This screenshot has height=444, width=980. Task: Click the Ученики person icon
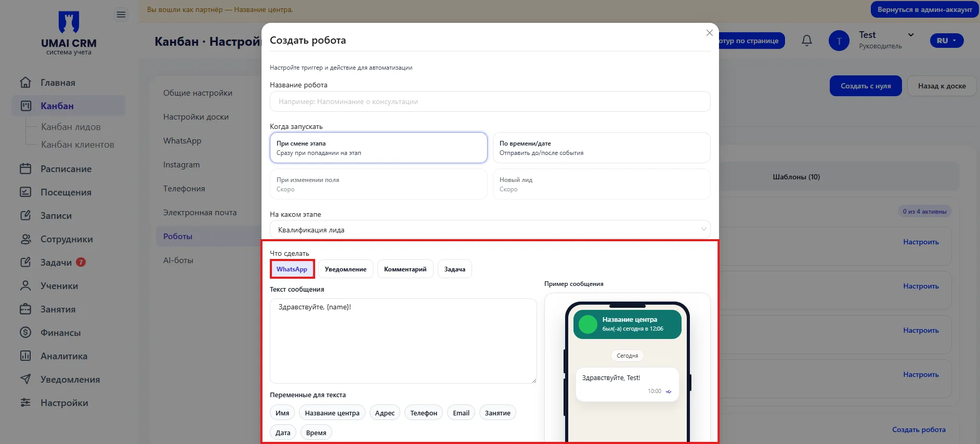pyautogui.click(x=25, y=286)
